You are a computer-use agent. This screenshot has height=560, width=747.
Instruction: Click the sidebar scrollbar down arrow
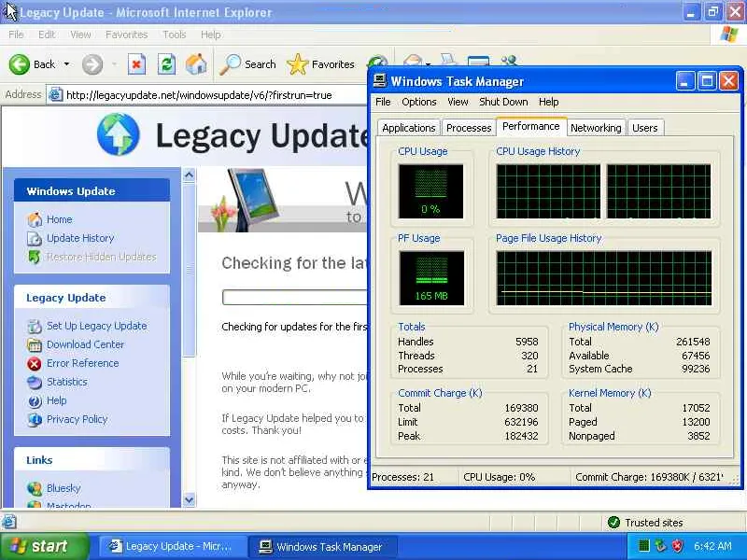[x=190, y=500]
